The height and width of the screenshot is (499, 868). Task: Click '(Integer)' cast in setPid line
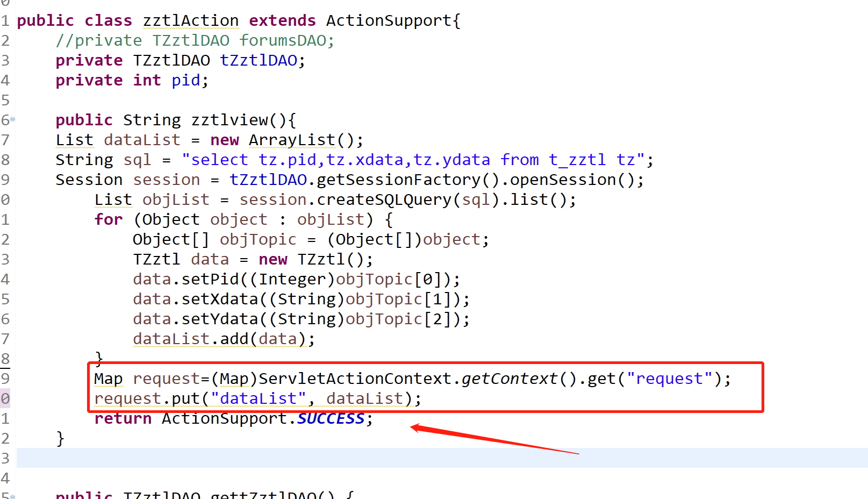[292, 279]
